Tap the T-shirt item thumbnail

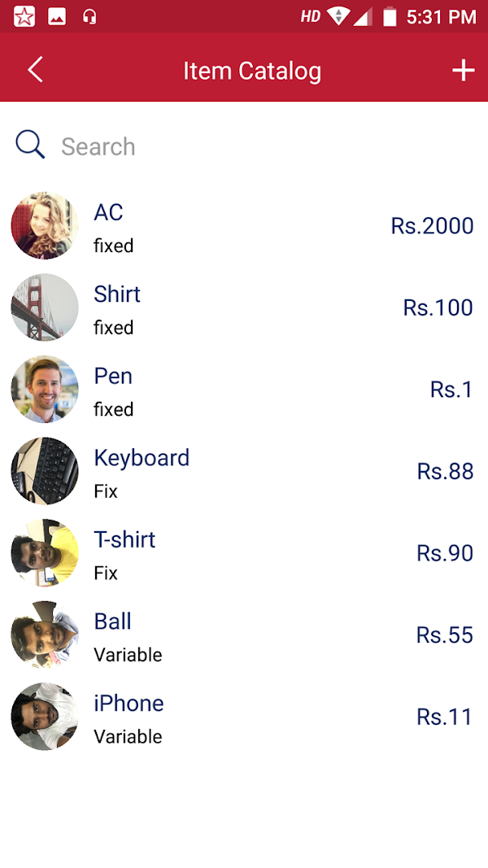coord(45,553)
